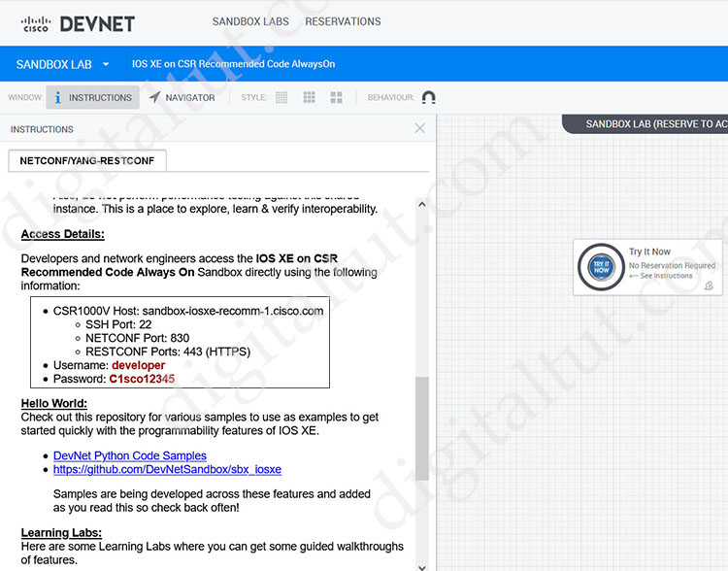Image resolution: width=728 pixels, height=571 pixels.
Task: Click the Try It Now title text
Action: tap(649, 252)
